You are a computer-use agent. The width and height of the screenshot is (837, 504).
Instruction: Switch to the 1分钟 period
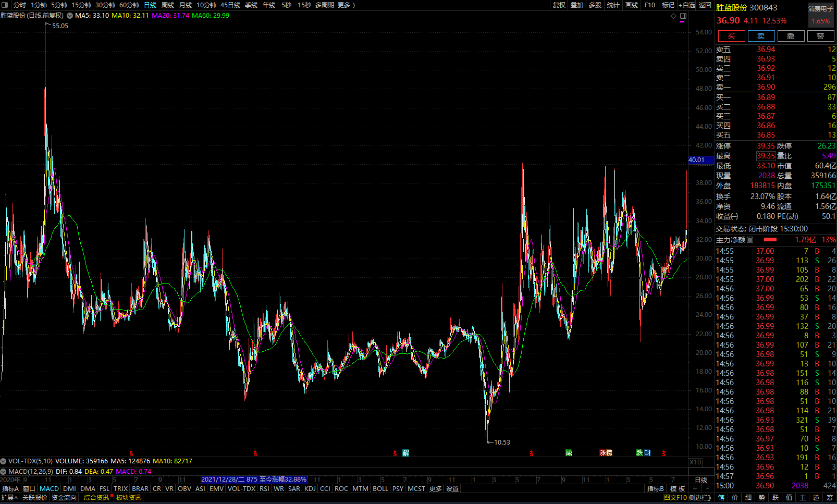point(39,5)
